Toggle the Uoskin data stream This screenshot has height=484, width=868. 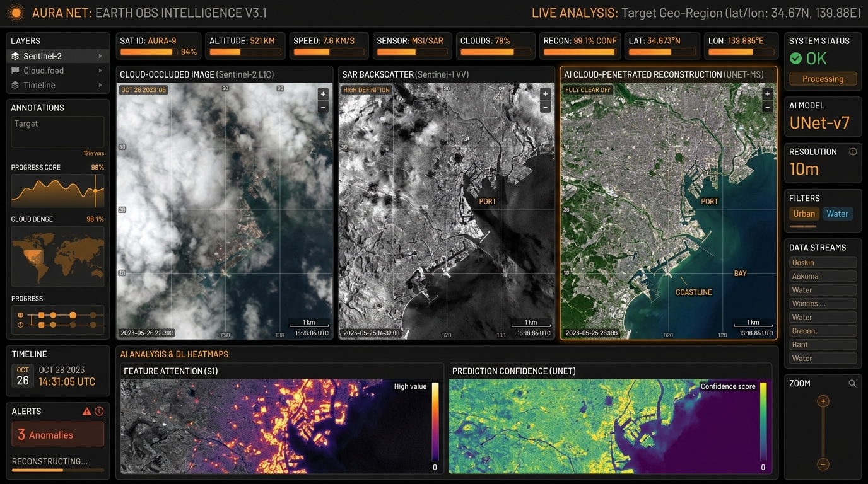(x=823, y=263)
